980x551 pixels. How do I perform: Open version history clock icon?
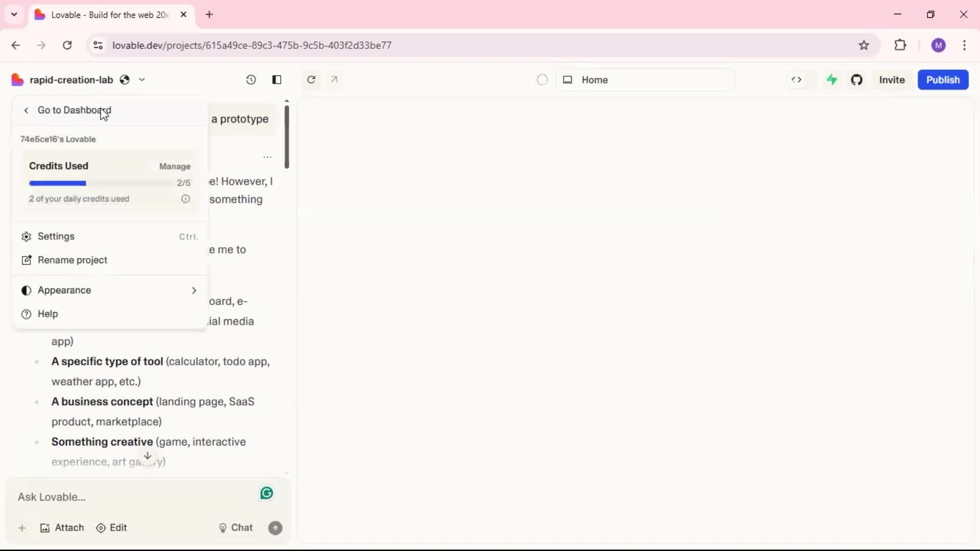coord(251,80)
